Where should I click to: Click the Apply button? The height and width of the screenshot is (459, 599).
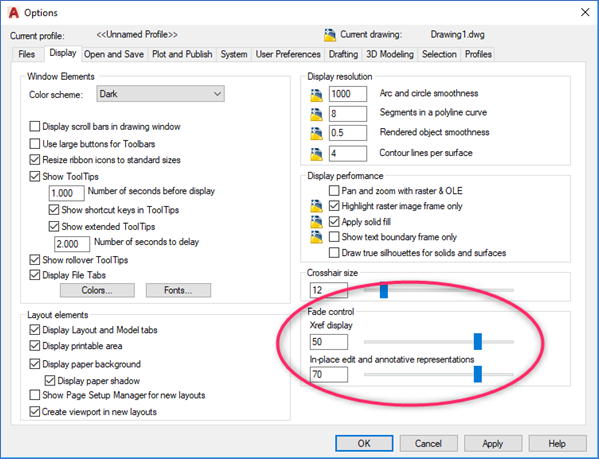[492, 443]
